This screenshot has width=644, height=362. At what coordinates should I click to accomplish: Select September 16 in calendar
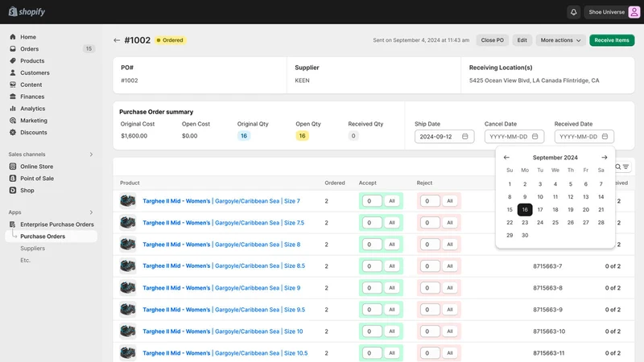pyautogui.click(x=525, y=209)
